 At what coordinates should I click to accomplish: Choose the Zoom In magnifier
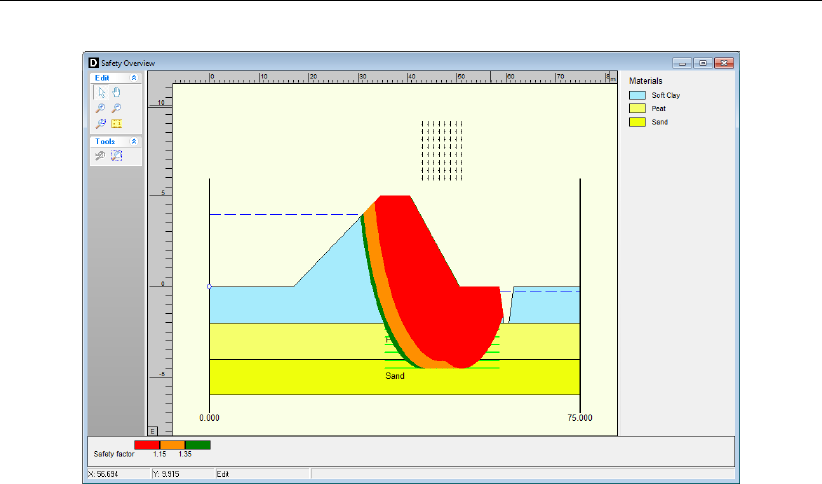(x=101, y=108)
